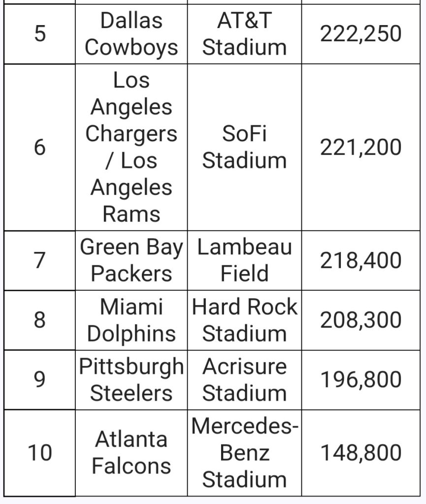The width and height of the screenshot is (426, 504).
Task: Click the Hard Rock Stadium cell
Action: 244,320
